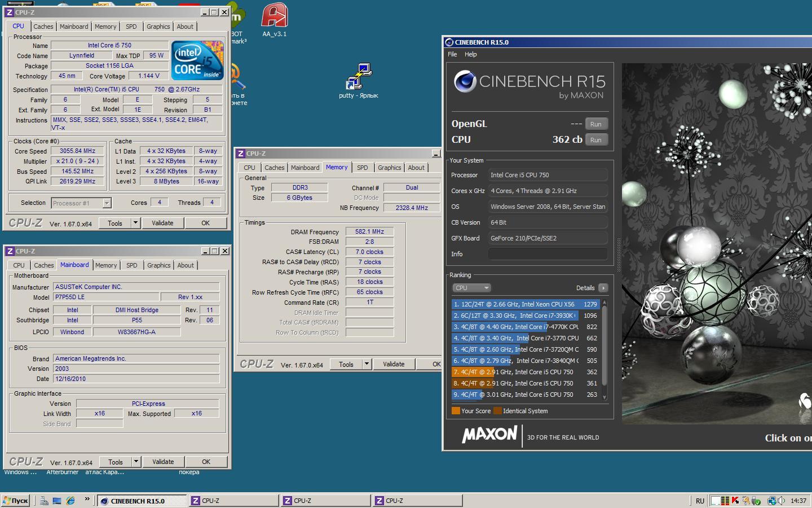Click the DRAM Frequency value 582.1 MHz

pyautogui.click(x=369, y=231)
